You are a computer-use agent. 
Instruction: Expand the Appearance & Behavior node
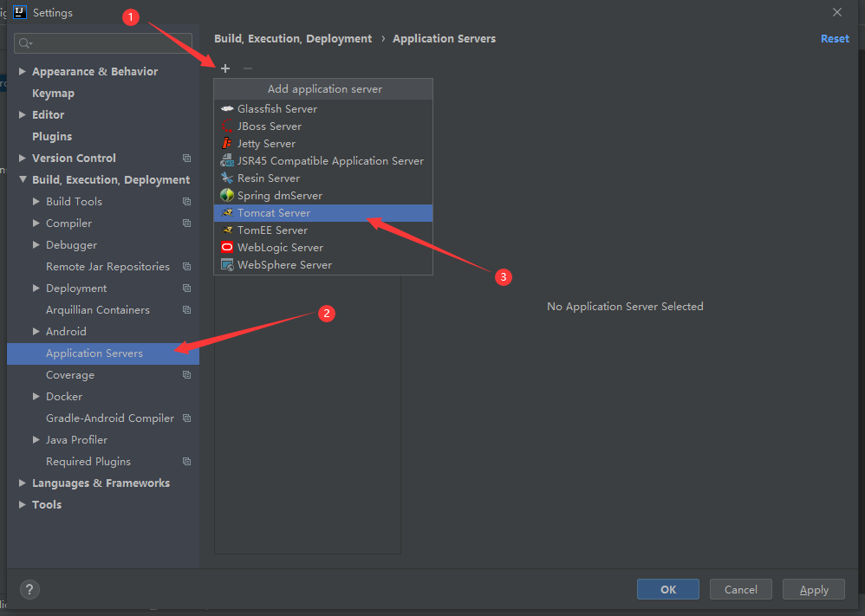pyautogui.click(x=22, y=71)
